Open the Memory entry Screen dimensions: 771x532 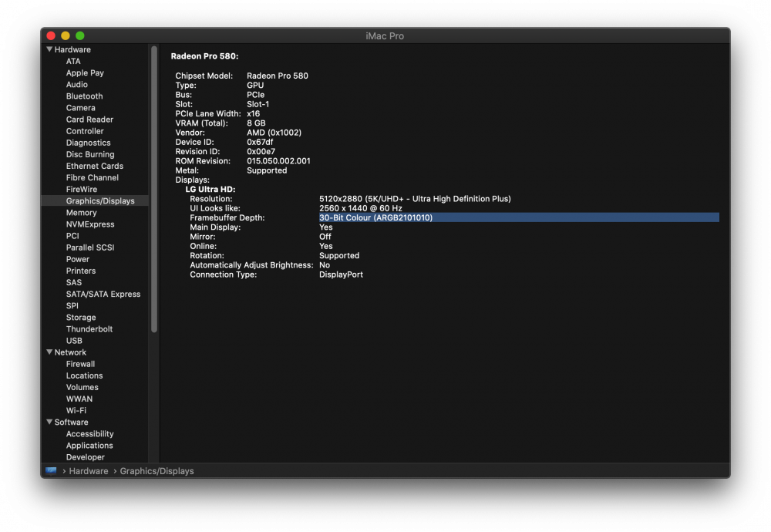(82, 212)
